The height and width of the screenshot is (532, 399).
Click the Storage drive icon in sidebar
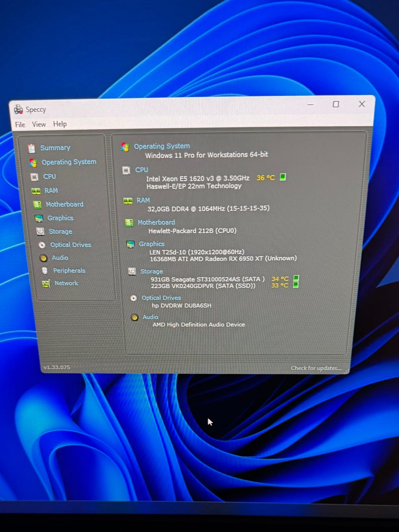[x=40, y=232]
